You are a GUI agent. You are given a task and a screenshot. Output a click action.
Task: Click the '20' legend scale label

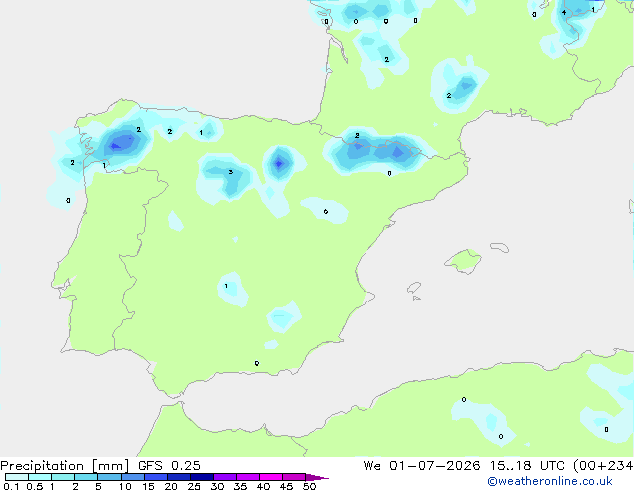[171, 486]
